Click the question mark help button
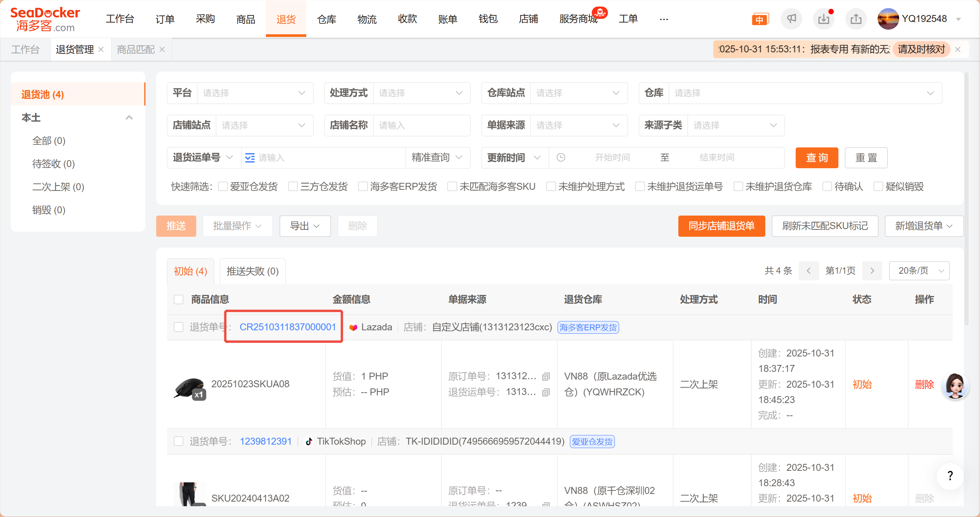The height and width of the screenshot is (517, 980). pyautogui.click(x=950, y=476)
